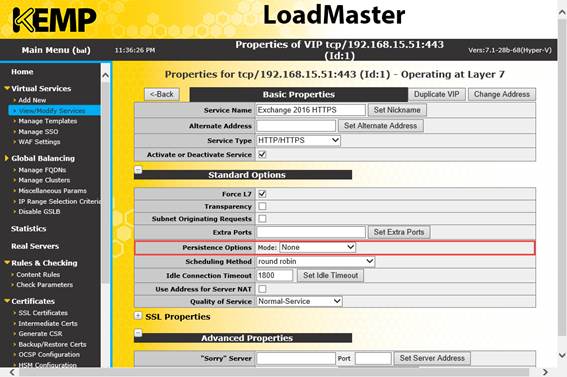
Task: Open Manage Clusters
Action: click(x=44, y=180)
